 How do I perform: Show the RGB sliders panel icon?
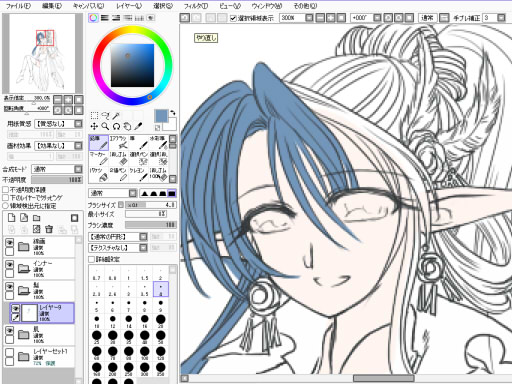105,18
